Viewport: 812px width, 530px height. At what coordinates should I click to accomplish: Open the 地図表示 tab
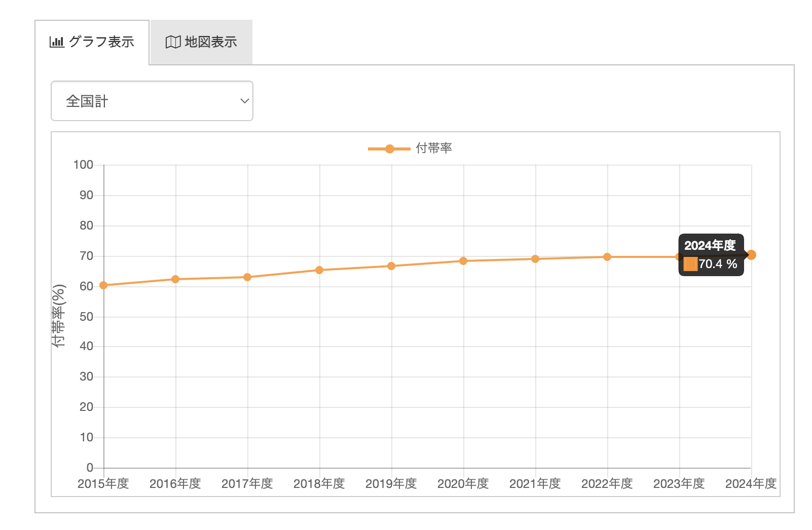tap(201, 42)
